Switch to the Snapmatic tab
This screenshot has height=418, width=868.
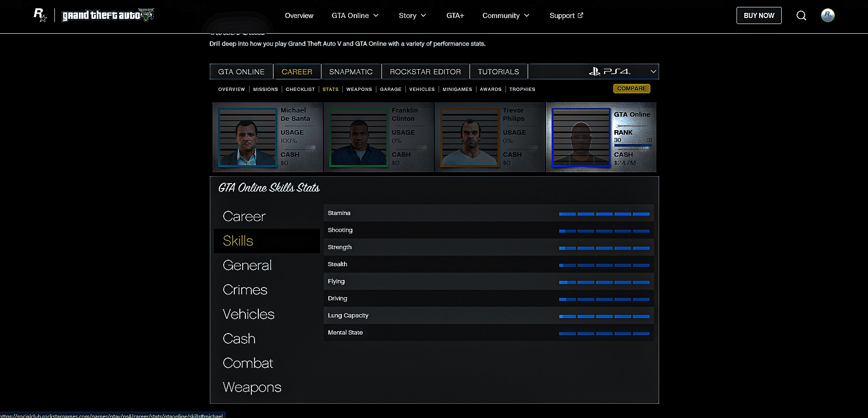(x=351, y=72)
